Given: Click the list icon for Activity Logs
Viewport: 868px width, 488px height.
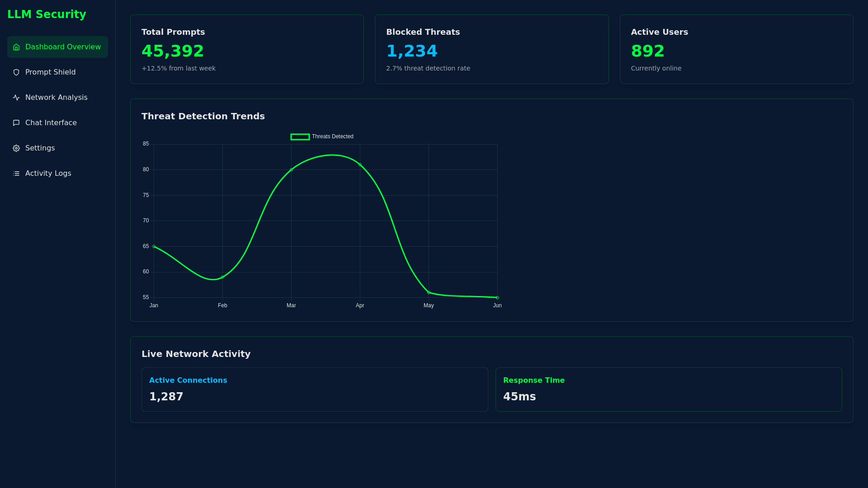Looking at the screenshot, I should [x=16, y=174].
